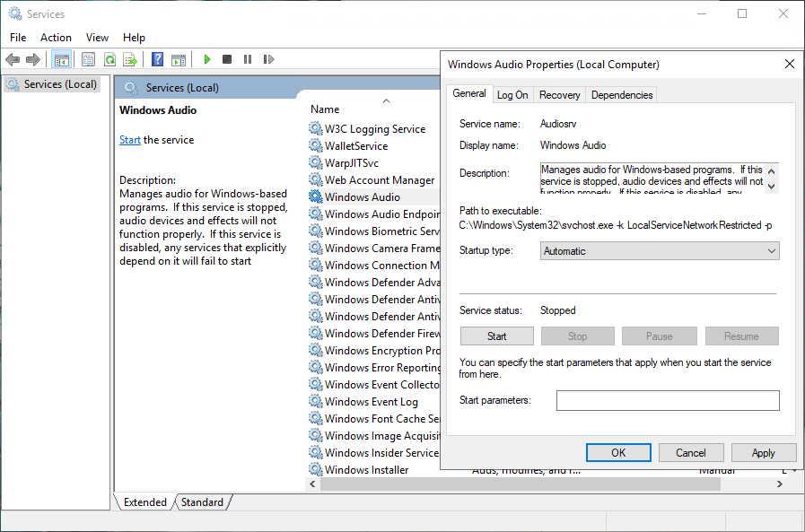
Task: Click the Start parameters input field
Action: tap(668, 400)
